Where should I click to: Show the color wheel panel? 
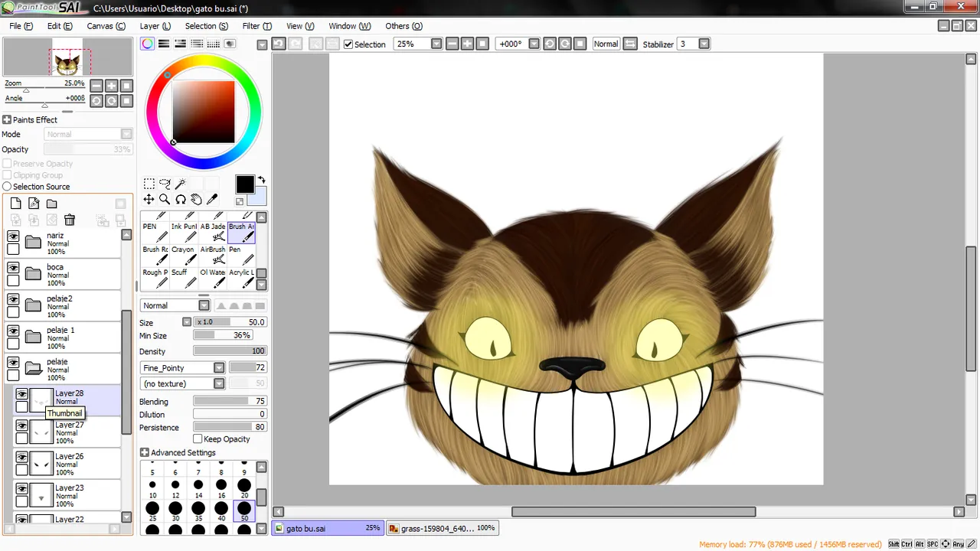pos(147,44)
